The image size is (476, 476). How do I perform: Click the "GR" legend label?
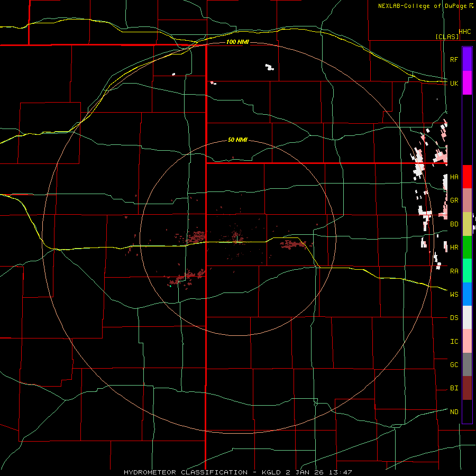(454, 200)
